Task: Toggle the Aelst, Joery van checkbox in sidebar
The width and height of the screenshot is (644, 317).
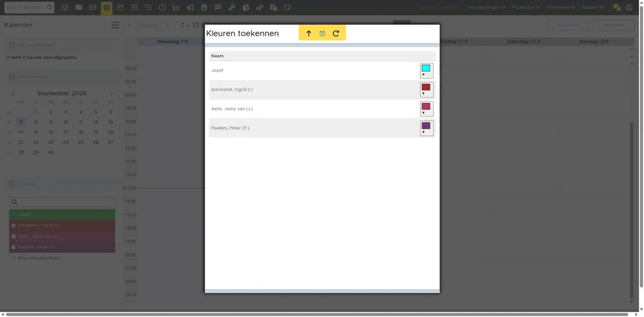Action: (13, 236)
